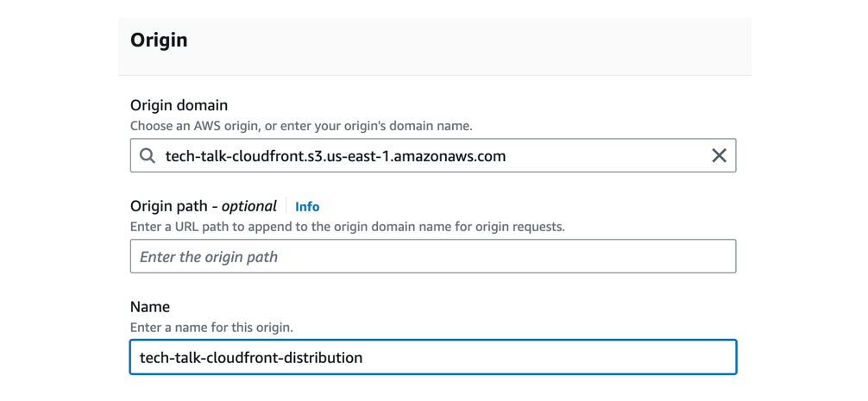The width and height of the screenshot is (868, 401).
Task: Click the gray Origin header bar
Action: 435,47
